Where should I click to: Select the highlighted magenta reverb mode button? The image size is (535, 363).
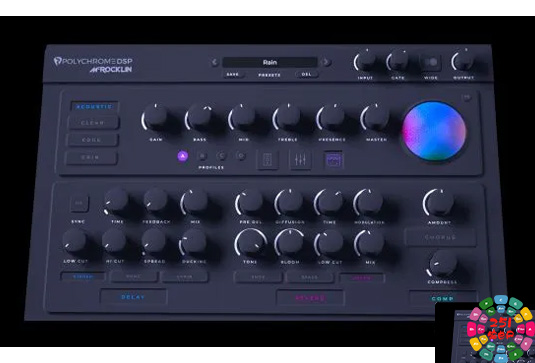coord(362,278)
